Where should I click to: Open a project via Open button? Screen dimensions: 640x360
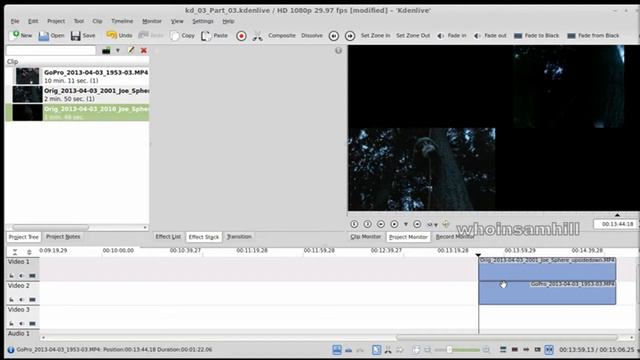tap(51, 36)
